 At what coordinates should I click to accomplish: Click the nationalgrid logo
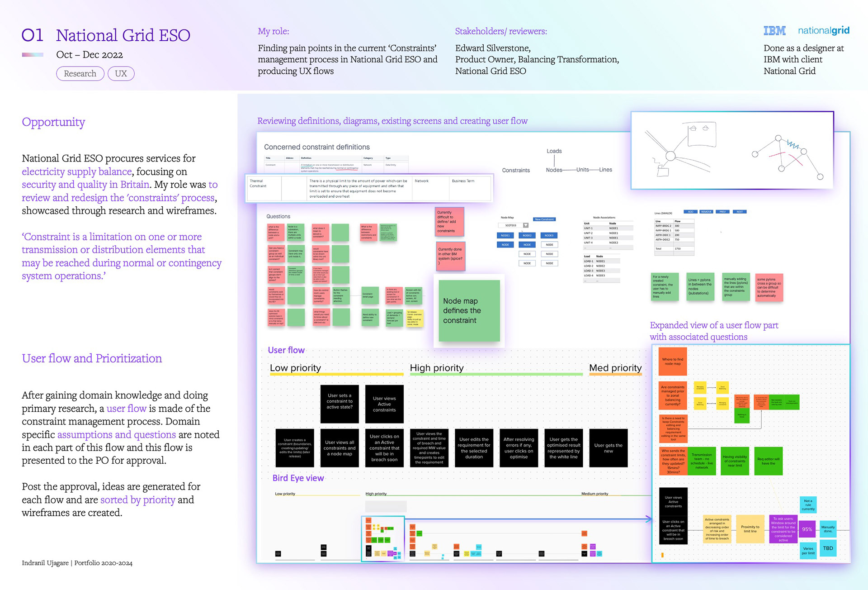click(824, 30)
